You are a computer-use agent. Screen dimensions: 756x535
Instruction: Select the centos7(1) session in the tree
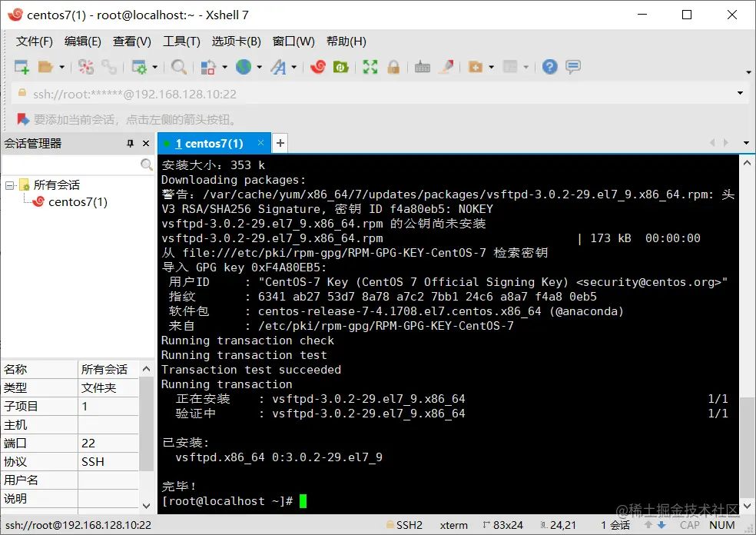[78, 202]
